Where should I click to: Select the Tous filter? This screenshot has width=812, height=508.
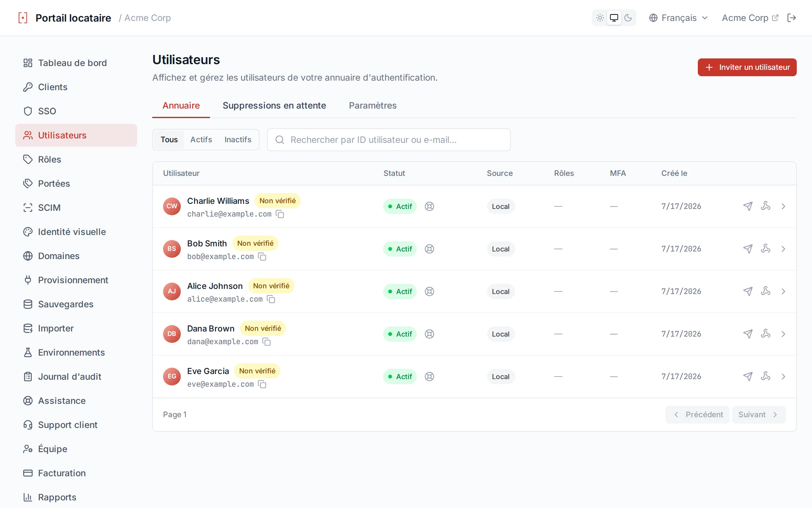[169, 139]
